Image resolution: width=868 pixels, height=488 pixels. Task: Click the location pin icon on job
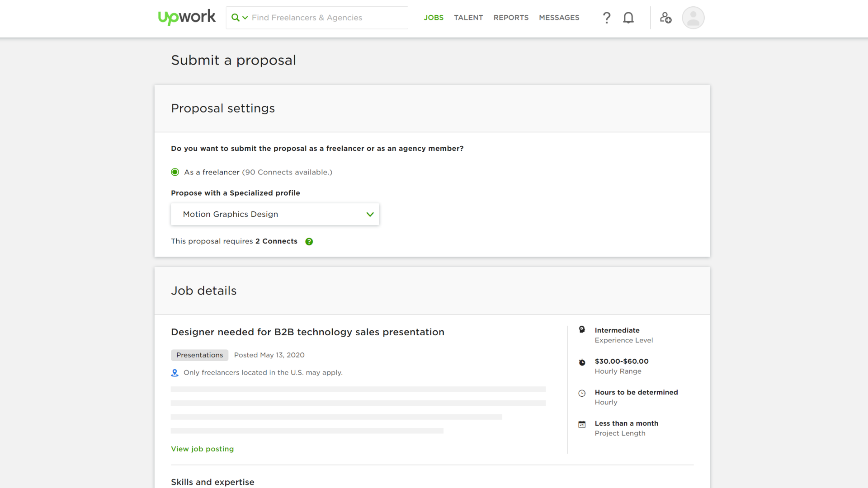(175, 372)
